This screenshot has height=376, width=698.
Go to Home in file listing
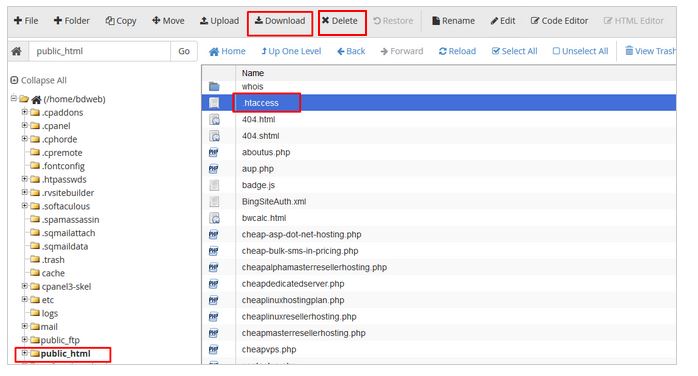(227, 52)
